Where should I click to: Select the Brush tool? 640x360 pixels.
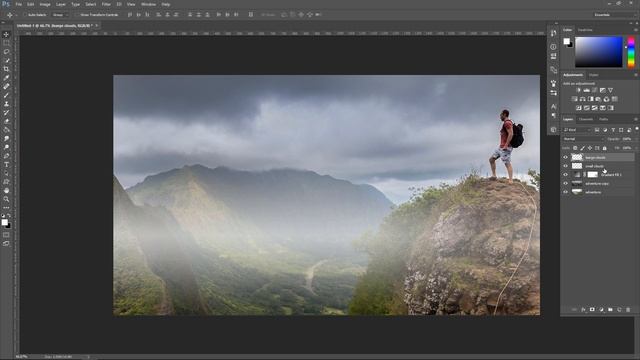tap(6, 95)
